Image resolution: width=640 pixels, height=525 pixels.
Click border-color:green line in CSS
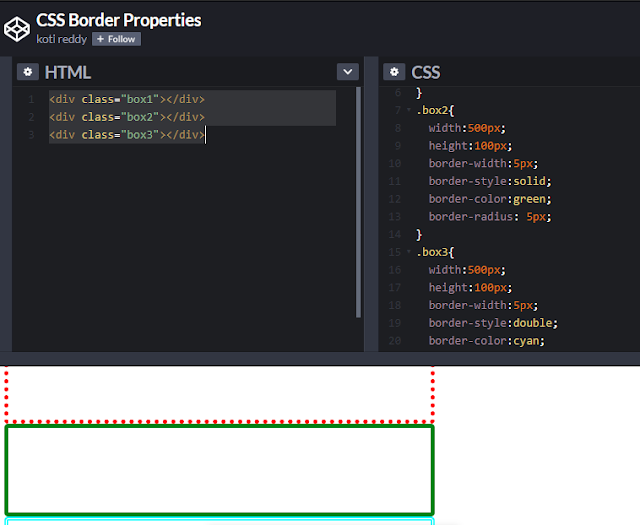point(490,199)
